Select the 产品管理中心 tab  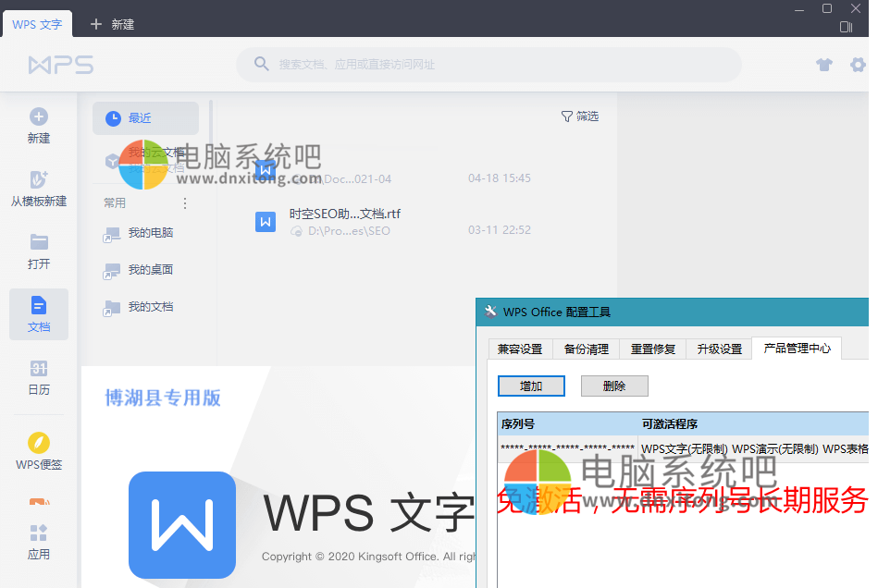click(797, 348)
